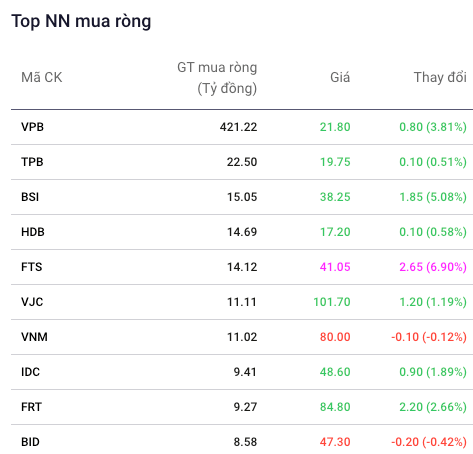Click the Top NN mua ròng heading
The width and height of the screenshot is (473, 454).
81,21
